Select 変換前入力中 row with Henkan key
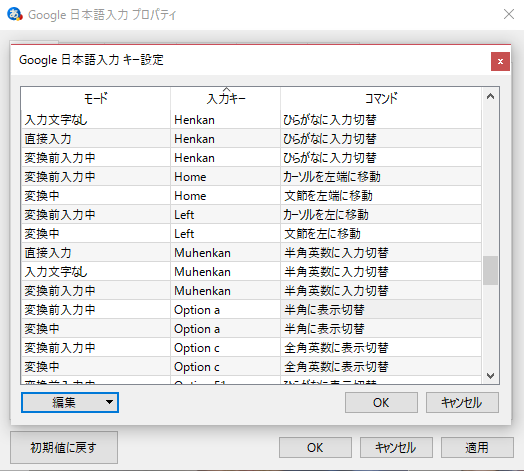This screenshot has height=471, width=524. click(251, 158)
